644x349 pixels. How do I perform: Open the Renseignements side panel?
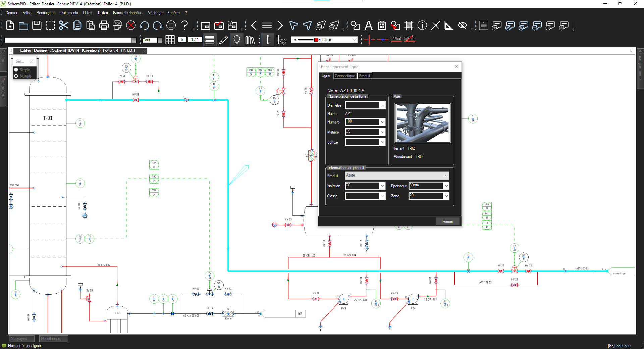640,68
